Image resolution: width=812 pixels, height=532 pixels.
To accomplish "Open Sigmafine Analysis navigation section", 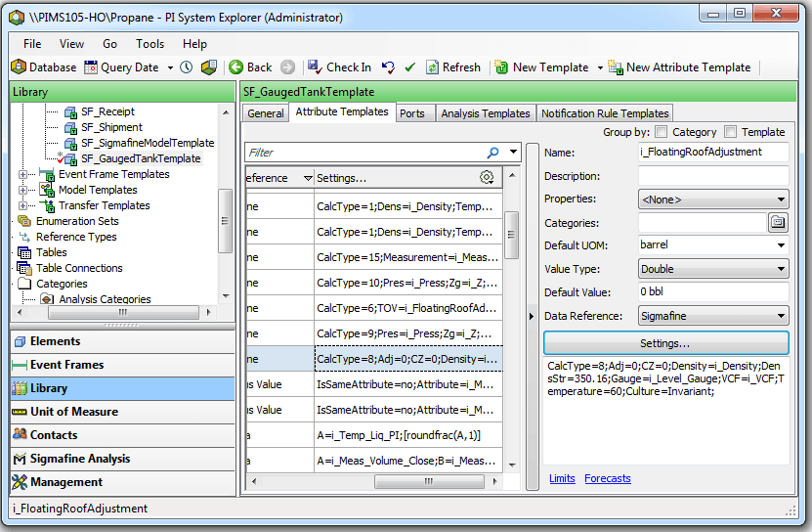I will point(123,459).
